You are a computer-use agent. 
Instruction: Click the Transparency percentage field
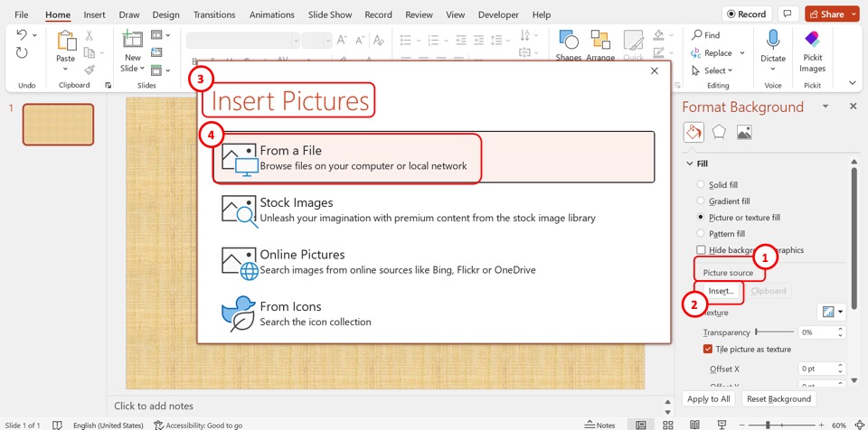coord(817,332)
